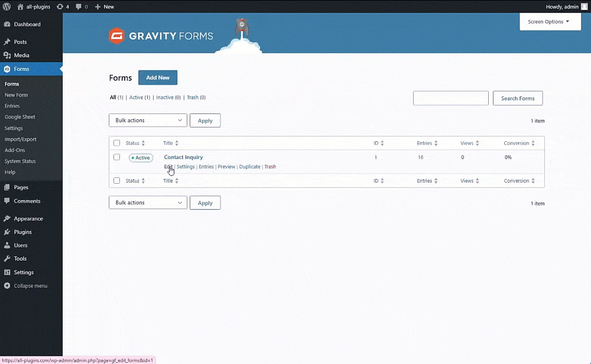The image size is (591, 364).
Task: Filter forms by Inactive (0)
Action: pos(168,97)
